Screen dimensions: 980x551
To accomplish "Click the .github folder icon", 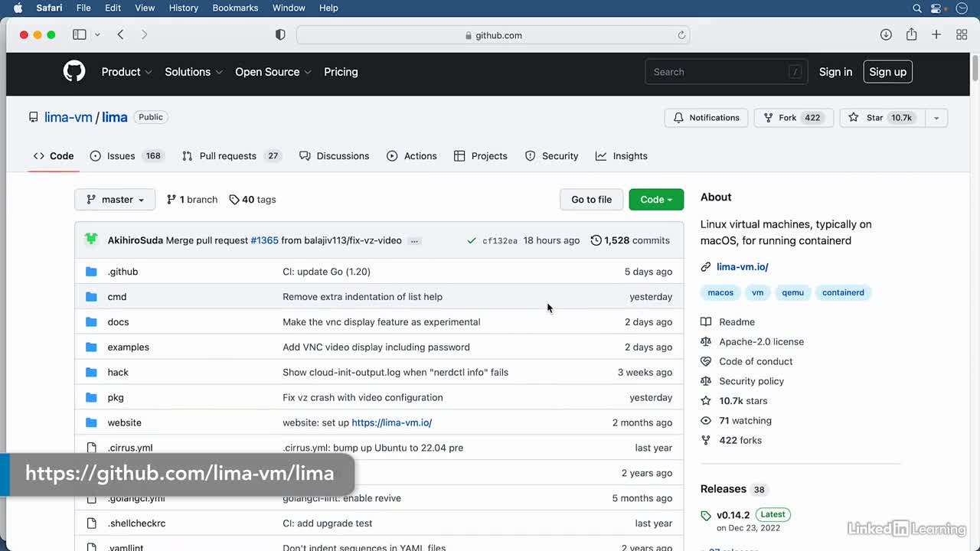I will pyautogui.click(x=92, y=272).
